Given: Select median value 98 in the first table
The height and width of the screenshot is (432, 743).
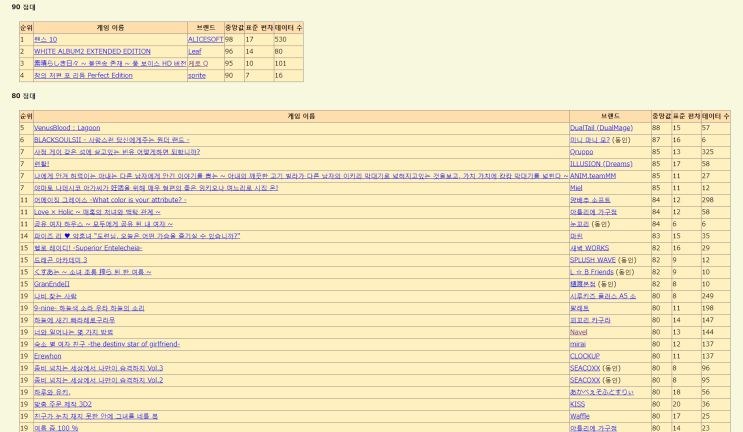Looking at the screenshot, I should pyautogui.click(x=229, y=39).
